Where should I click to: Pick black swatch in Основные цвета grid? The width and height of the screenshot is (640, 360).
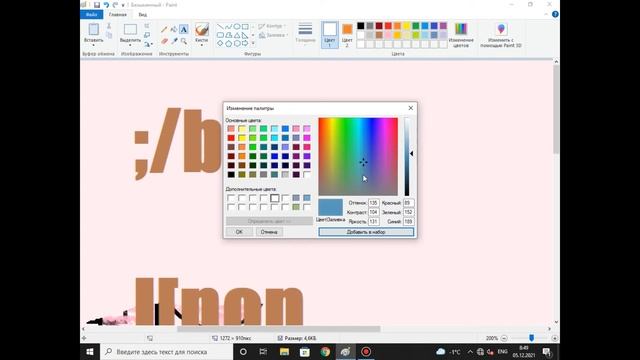point(231,174)
